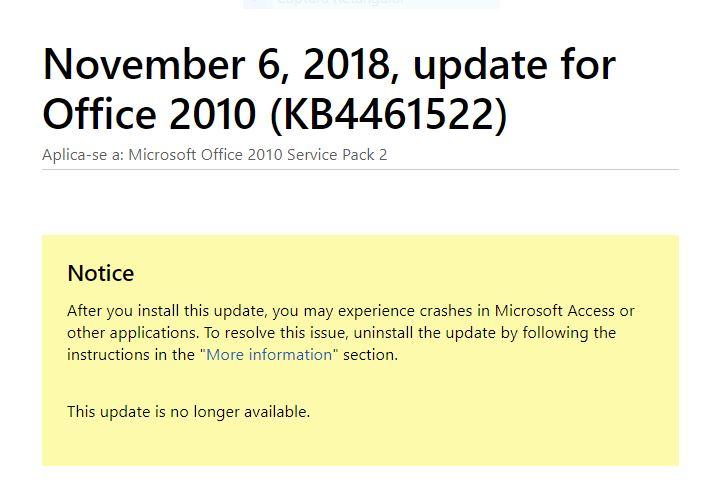Click "This update is no longer available." text
This screenshot has height=491, width=712.
(x=188, y=412)
